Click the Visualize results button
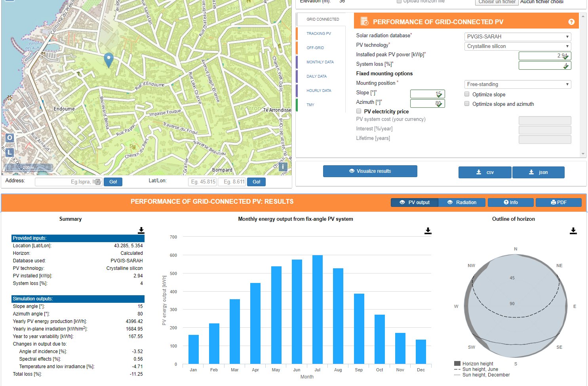Viewport: 588px width, 386px height. [x=370, y=171]
